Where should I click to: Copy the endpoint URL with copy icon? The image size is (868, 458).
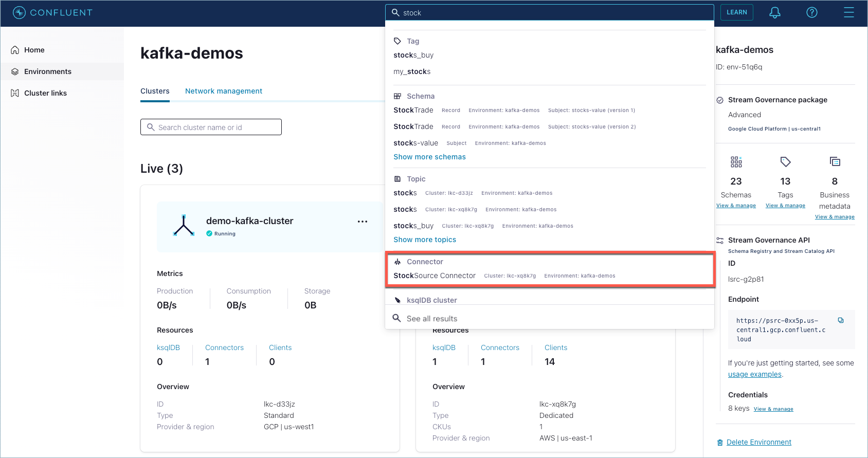(x=841, y=320)
